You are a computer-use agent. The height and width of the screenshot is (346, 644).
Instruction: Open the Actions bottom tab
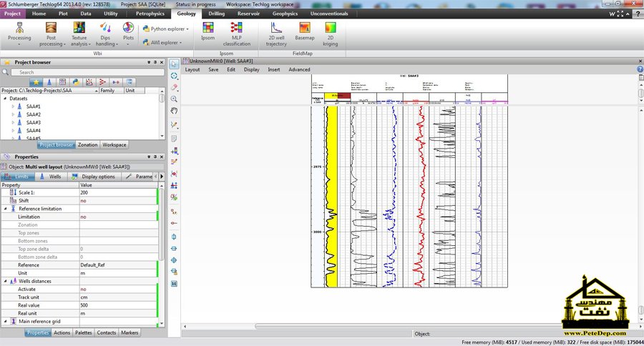click(62, 332)
